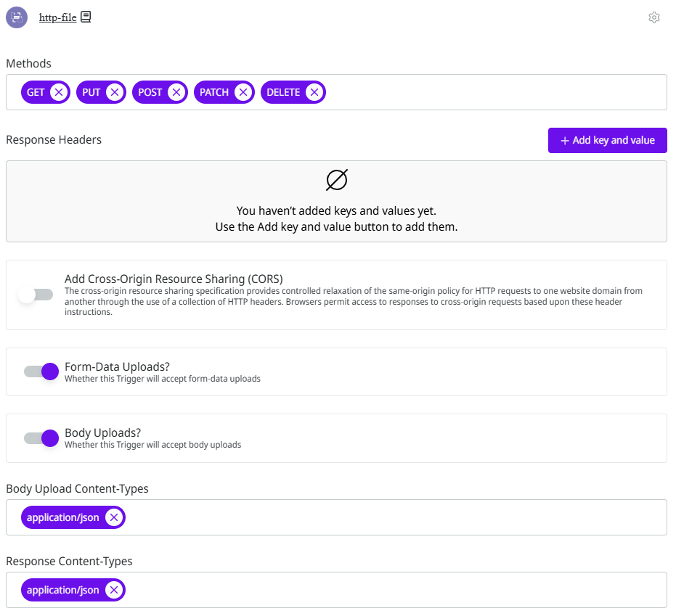676x616 pixels.
Task: Remove application/json from Body Upload Content-Types
Action: pyautogui.click(x=113, y=517)
